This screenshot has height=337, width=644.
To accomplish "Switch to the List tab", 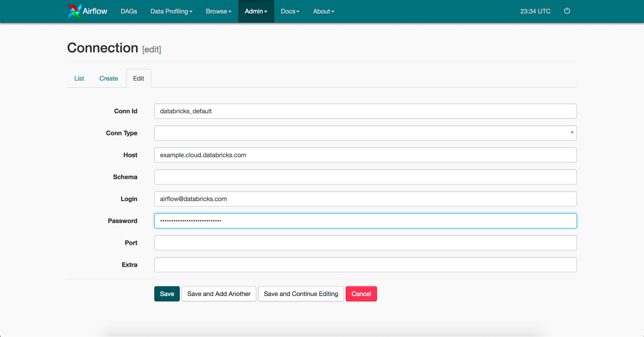I will 79,78.
